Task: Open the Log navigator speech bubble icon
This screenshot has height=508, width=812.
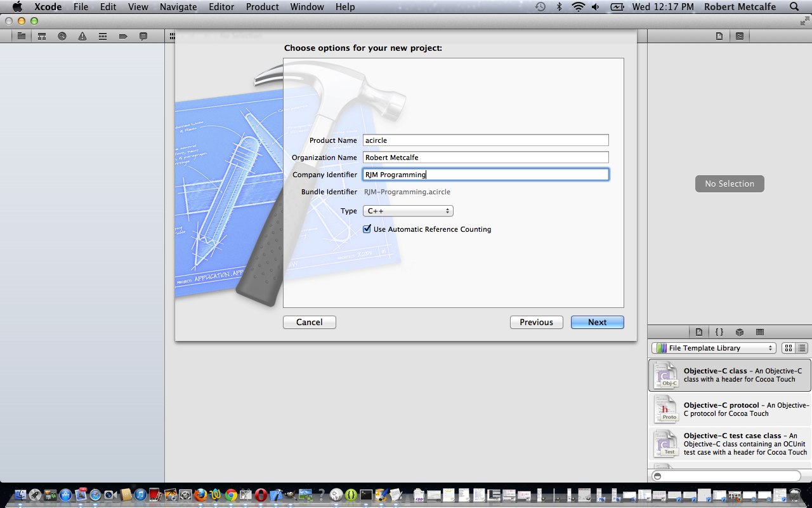Action: click(x=143, y=36)
